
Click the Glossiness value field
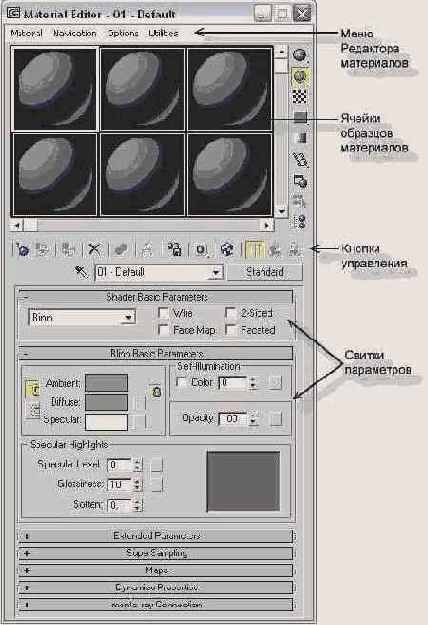[120, 484]
